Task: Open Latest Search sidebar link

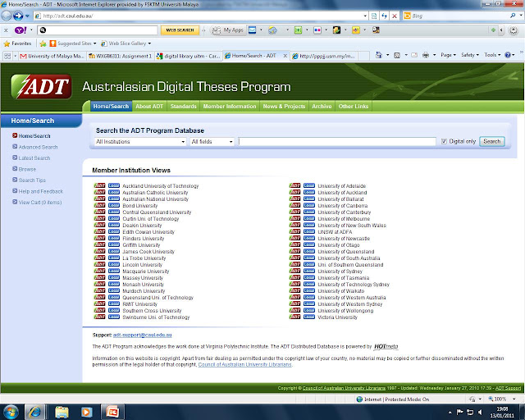Action: pyautogui.click(x=34, y=158)
